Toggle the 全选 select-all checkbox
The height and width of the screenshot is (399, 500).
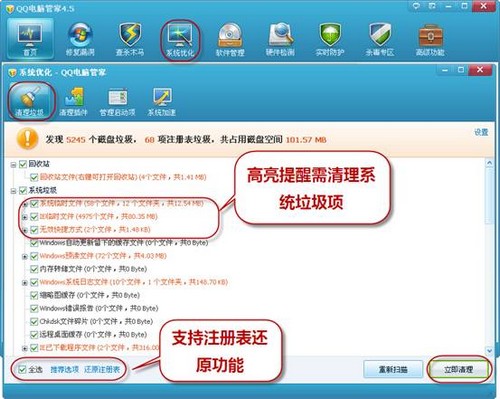point(22,369)
